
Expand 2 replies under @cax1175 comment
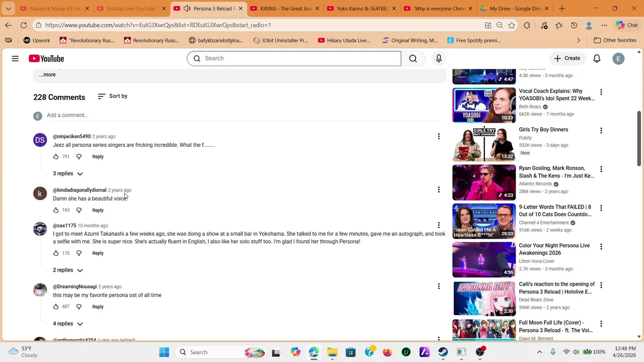click(68, 270)
